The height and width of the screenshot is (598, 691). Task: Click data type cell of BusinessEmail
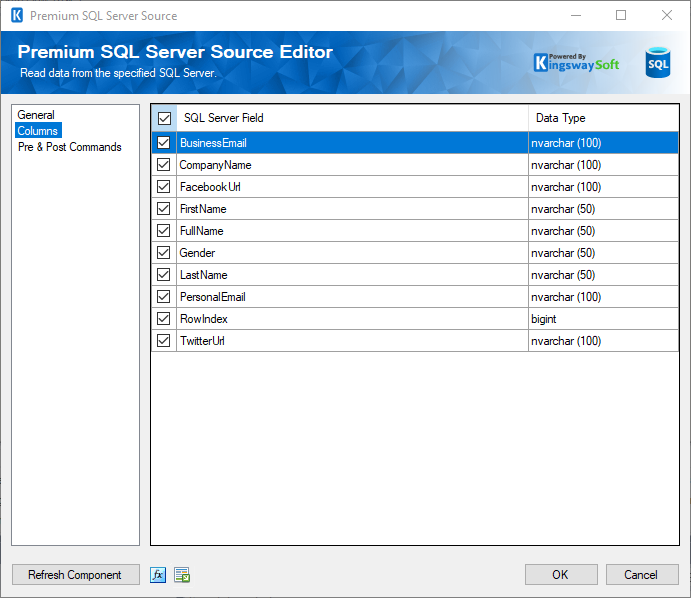(x=603, y=142)
